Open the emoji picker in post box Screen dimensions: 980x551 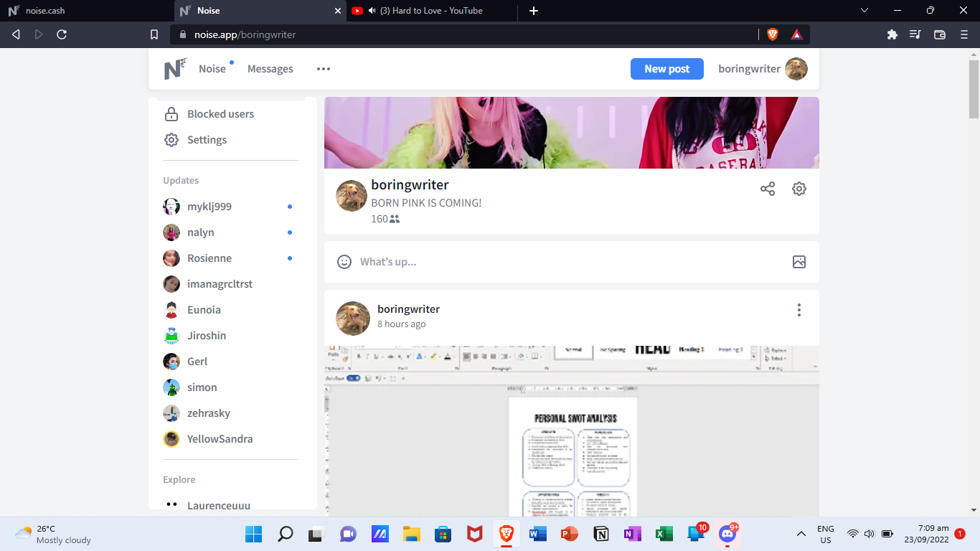point(345,262)
